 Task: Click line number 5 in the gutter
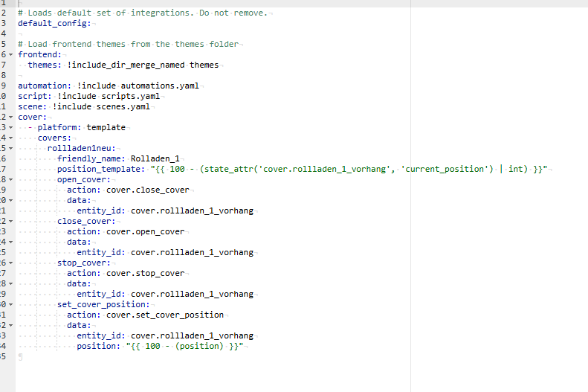coord(4,44)
